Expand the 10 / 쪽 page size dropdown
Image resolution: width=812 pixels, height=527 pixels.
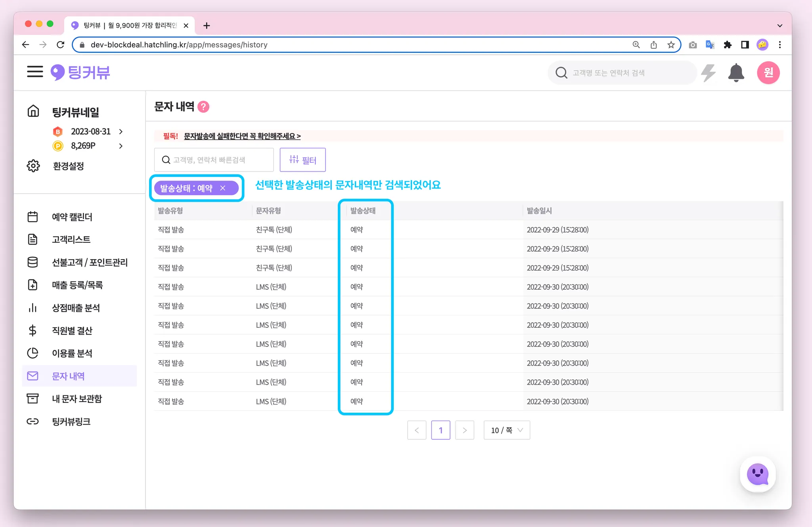click(x=507, y=430)
